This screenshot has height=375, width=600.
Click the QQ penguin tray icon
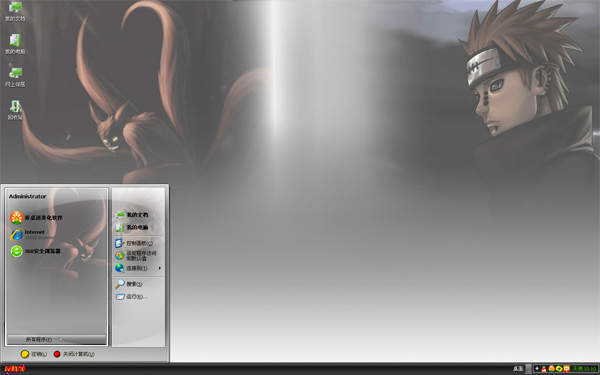point(544,368)
